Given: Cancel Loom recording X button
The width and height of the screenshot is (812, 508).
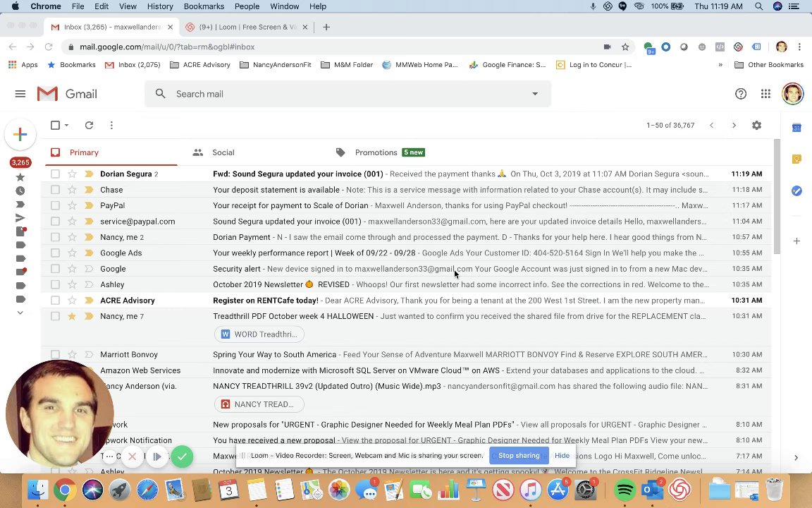Looking at the screenshot, I should (132, 456).
